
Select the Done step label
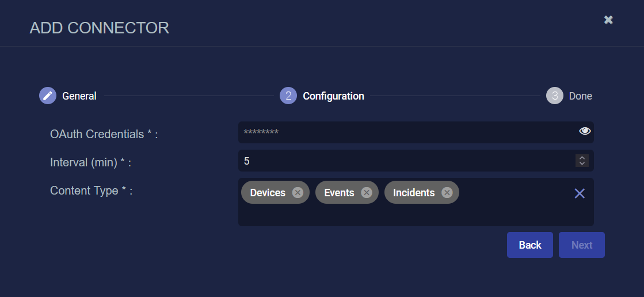(x=580, y=96)
